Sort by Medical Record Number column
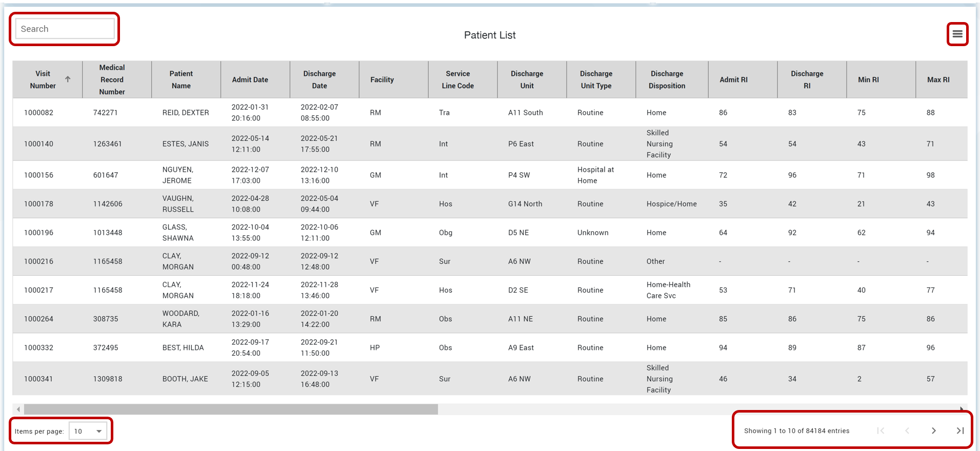 [112, 79]
